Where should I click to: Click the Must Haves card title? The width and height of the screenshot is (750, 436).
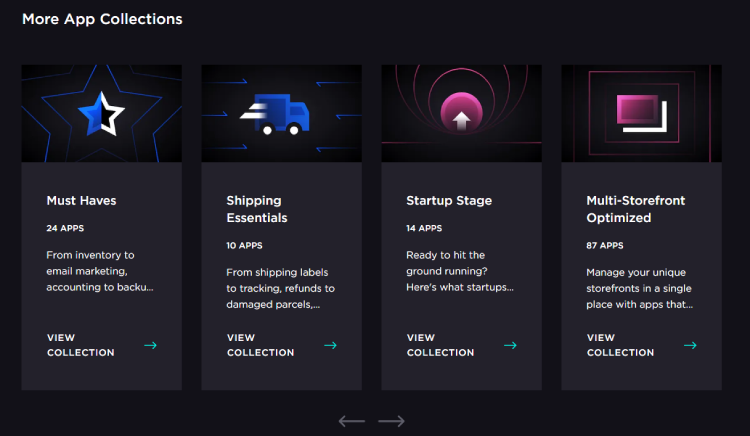81,200
